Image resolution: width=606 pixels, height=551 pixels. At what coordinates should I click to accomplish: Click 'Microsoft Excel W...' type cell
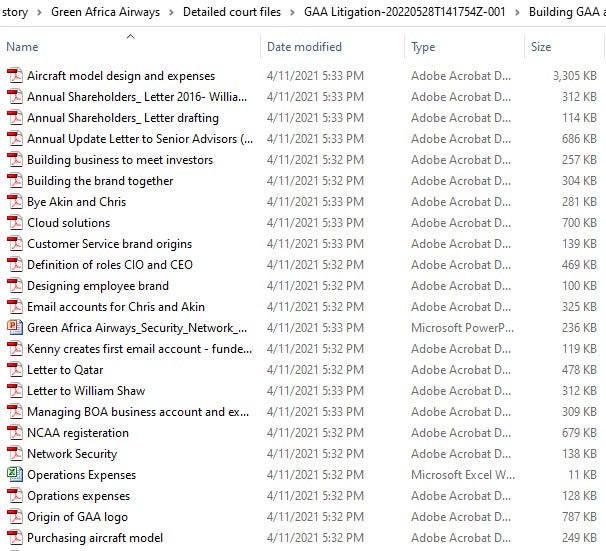(463, 474)
